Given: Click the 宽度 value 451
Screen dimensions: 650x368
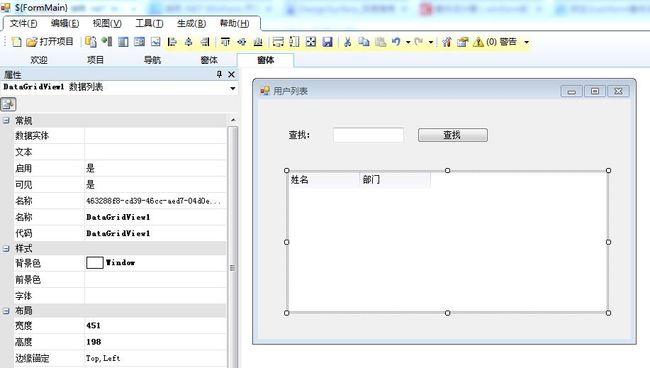Looking at the screenshot, I should click(x=155, y=326).
